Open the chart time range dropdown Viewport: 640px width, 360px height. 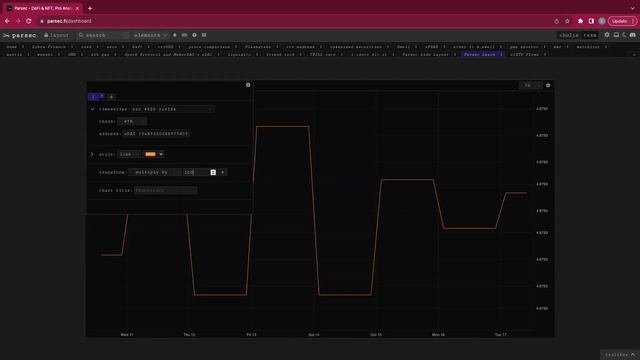coord(531,85)
